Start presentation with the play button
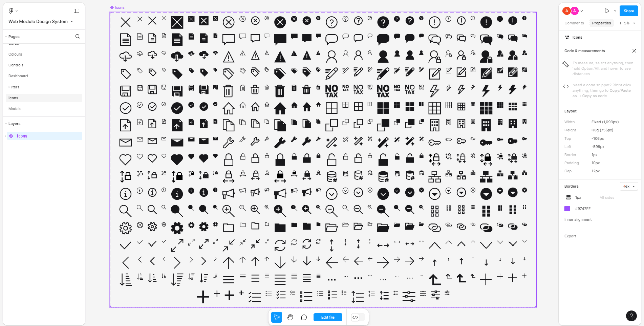 pos(607,11)
